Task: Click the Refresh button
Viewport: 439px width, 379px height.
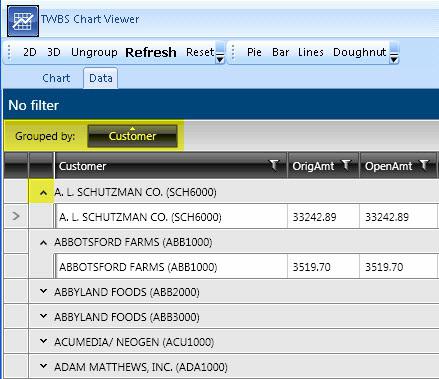Action: 151,52
